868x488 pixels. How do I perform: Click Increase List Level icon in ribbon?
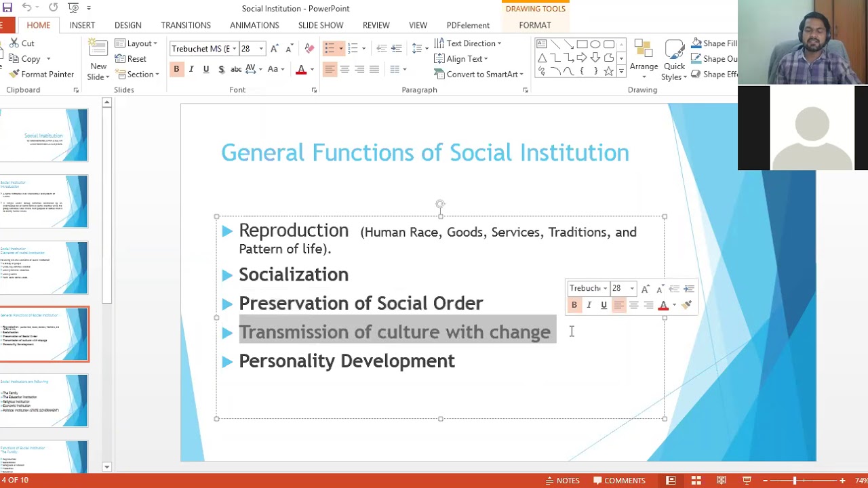[397, 49]
